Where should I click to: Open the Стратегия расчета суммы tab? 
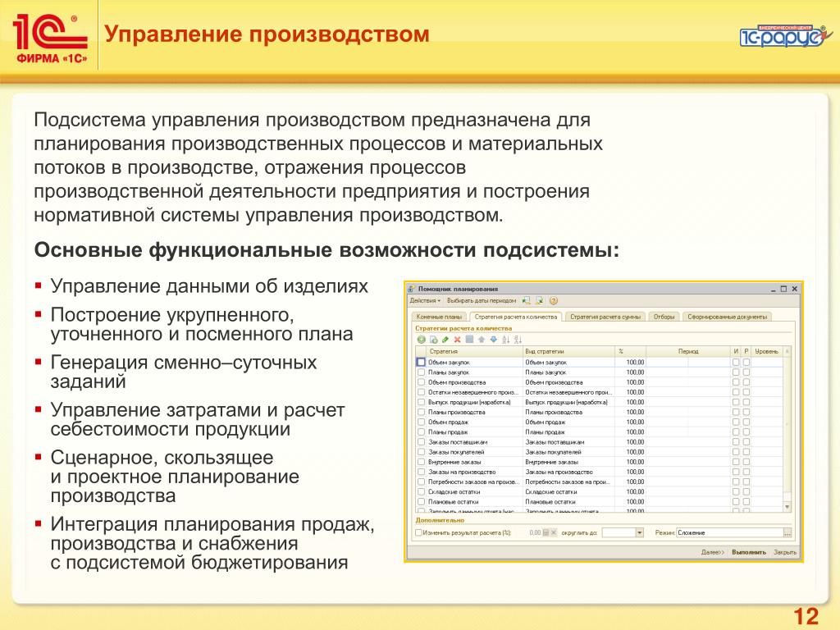tap(605, 317)
